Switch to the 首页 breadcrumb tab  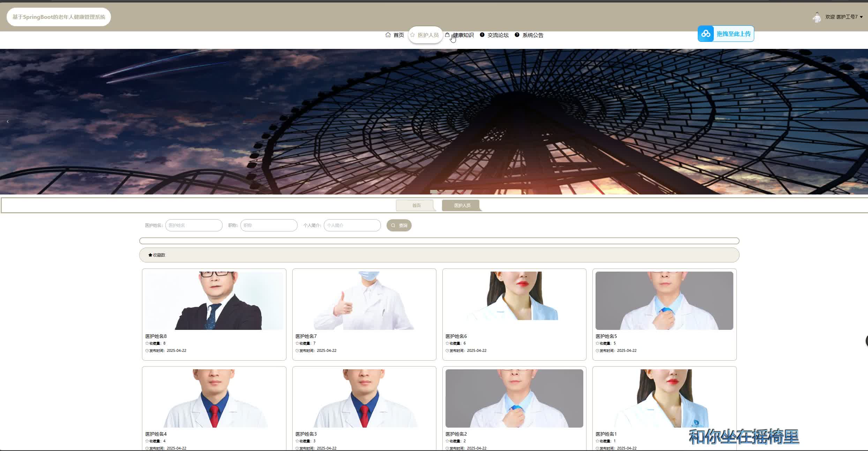[x=416, y=206]
